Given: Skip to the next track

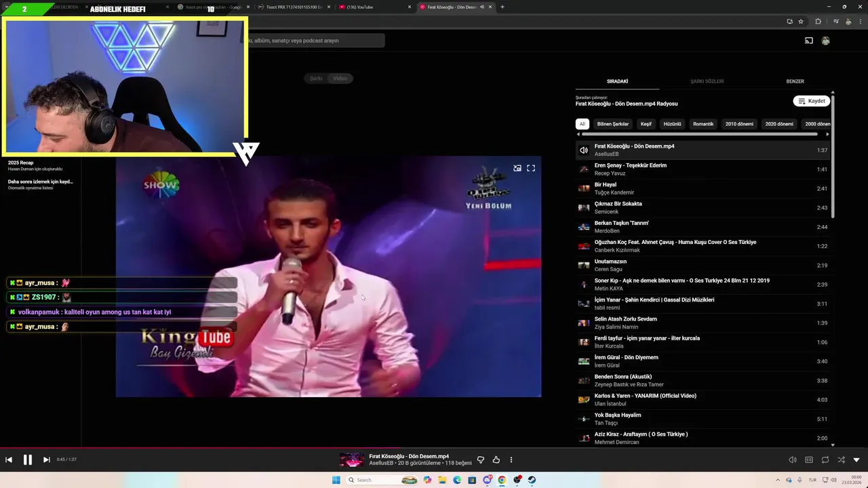Looking at the screenshot, I should pos(46,460).
